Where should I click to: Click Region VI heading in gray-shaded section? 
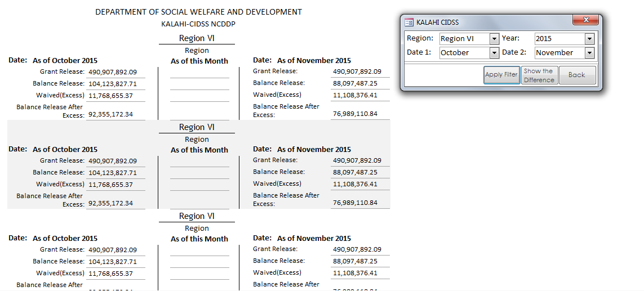pos(197,128)
